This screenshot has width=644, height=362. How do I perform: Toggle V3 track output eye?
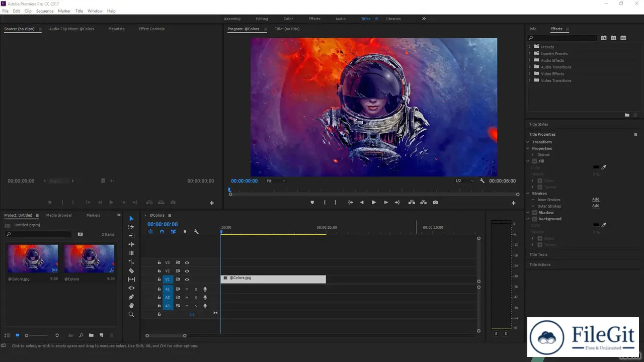pyautogui.click(x=187, y=262)
